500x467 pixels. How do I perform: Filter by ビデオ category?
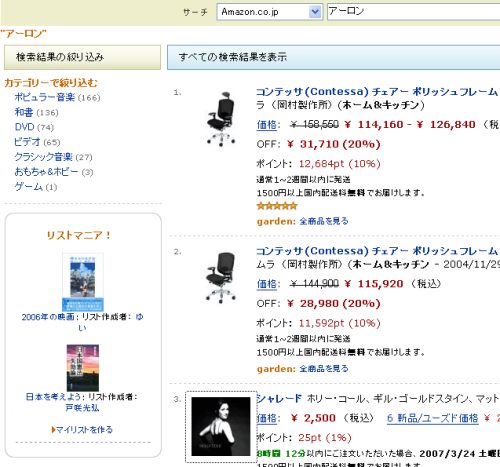point(27,142)
